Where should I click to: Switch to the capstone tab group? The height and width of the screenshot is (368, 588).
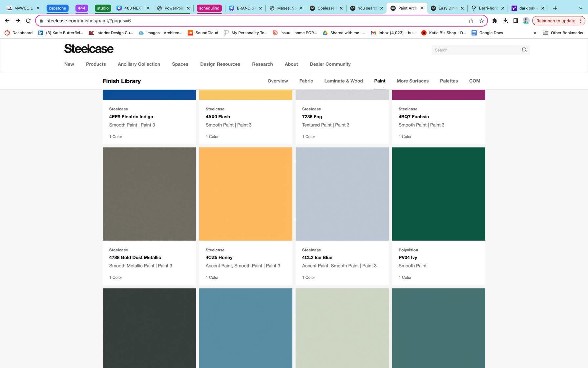click(x=57, y=8)
